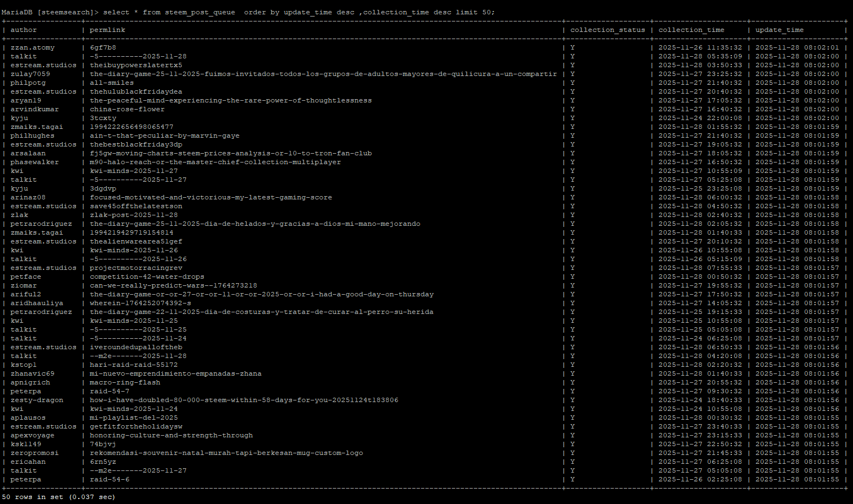Image resolution: width=853 pixels, height=504 pixels.
Task: Select permlink '3tcxty'
Action: click(x=103, y=118)
